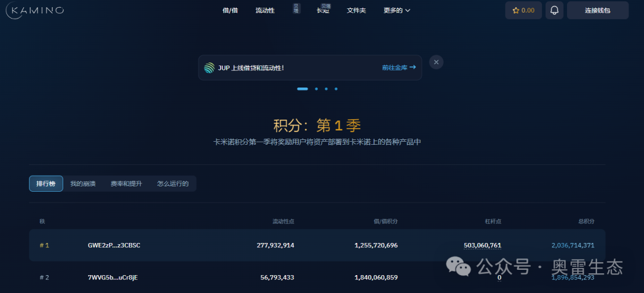The height and width of the screenshot is (293, 644).
Task: Click the 借/借积分 column header
Action: [x=385, y=222]
